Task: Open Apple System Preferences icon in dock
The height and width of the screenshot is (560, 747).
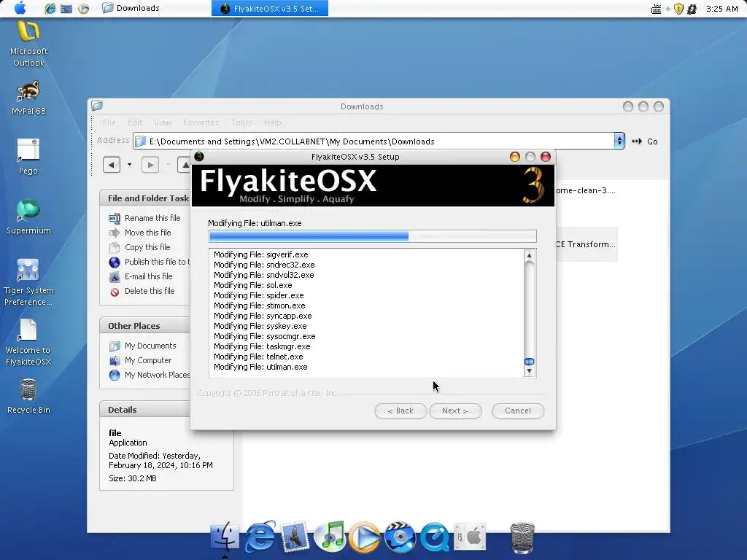Action: tap(470, 537)
